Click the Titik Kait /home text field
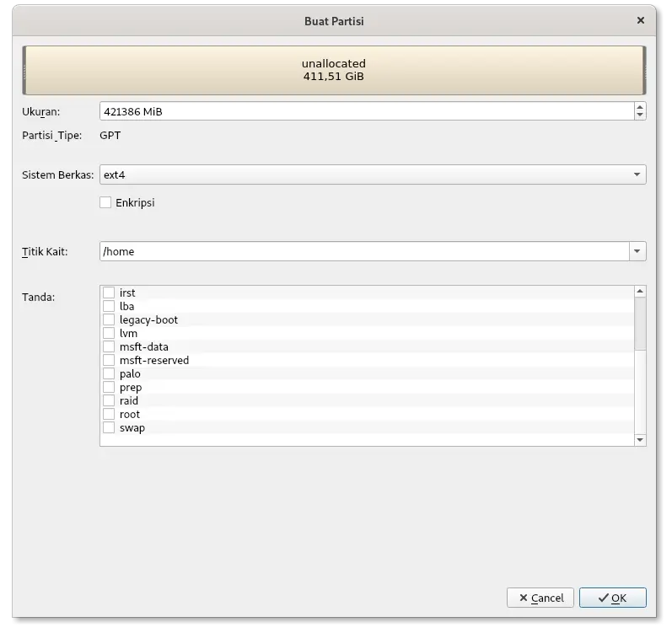The image size is (672, 633). coord(364,251)
